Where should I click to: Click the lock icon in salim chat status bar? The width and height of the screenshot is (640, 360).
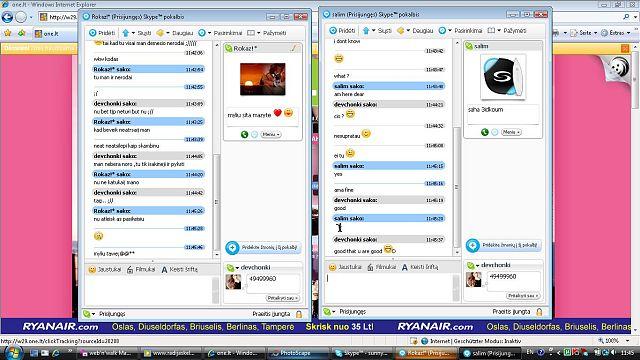tap(539, 312)
